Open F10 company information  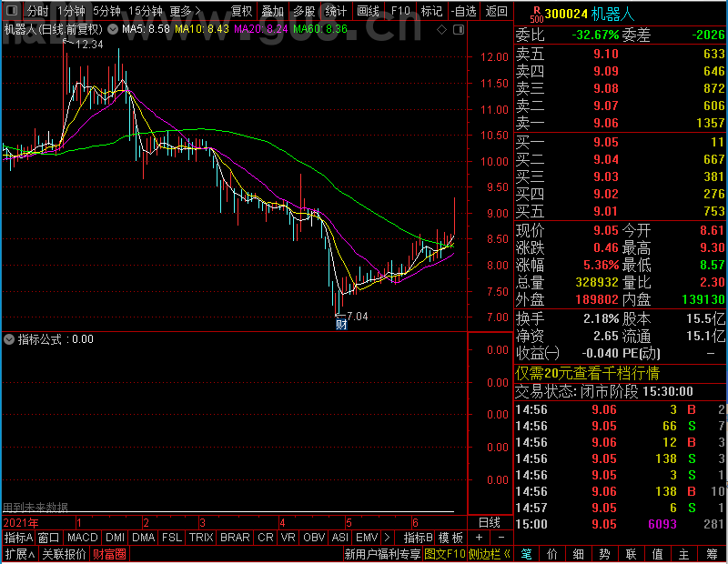tap(400, 11)
